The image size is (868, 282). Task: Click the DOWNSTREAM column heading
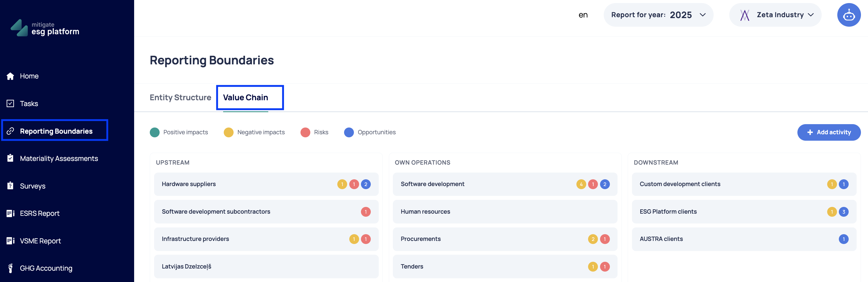(x=656, y=162)
